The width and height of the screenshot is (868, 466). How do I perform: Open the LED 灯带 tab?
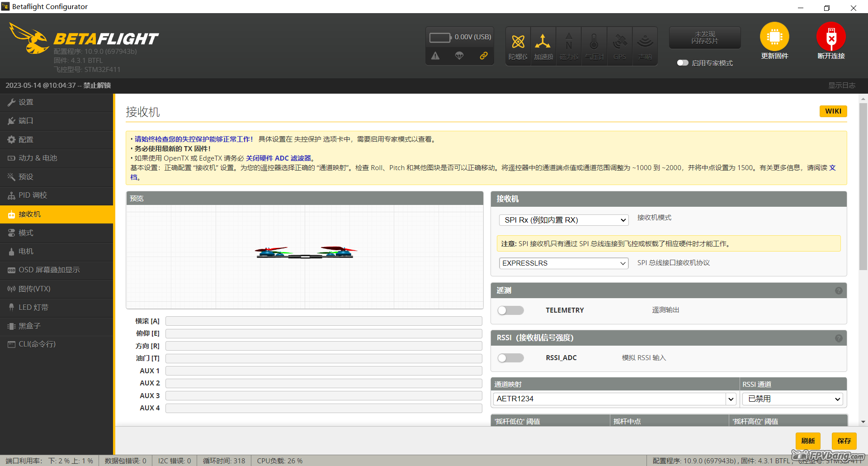pos(57,308)
